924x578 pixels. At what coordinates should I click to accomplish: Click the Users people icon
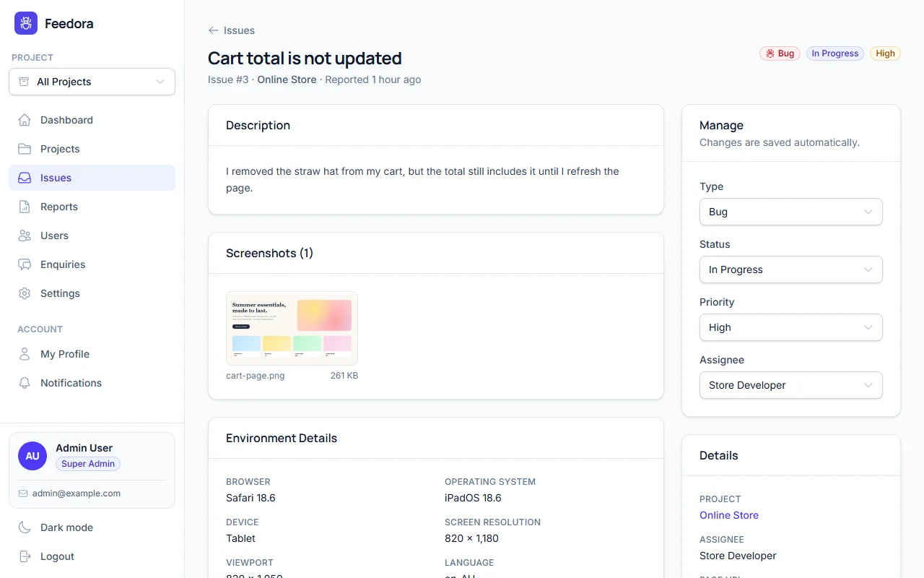[25, 236]
